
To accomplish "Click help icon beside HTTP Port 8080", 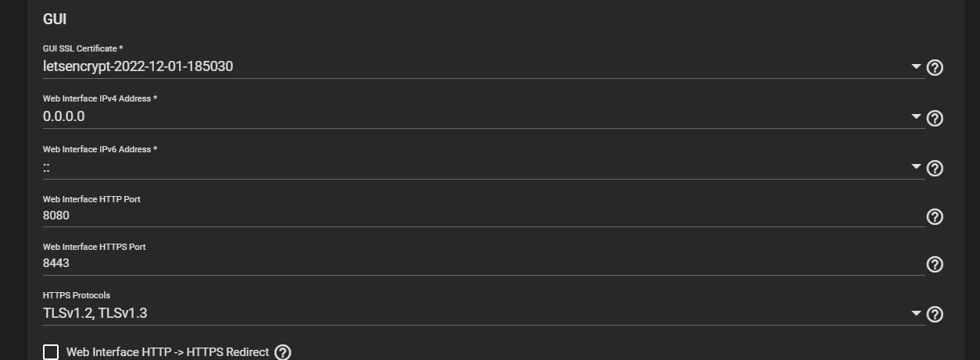I will click(x=935, y=217).
